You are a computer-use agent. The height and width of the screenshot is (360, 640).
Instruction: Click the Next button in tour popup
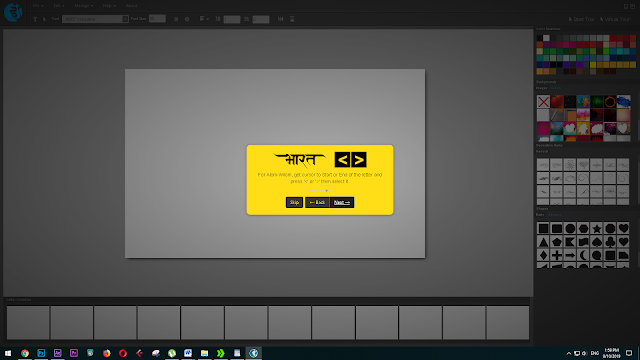[342, 202]
